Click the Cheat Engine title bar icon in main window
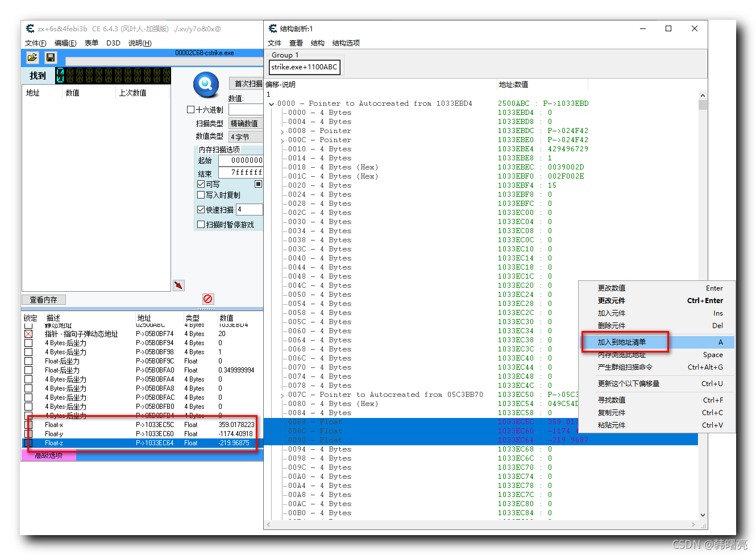This screenshot has width=756, height=555. point(30,28)
